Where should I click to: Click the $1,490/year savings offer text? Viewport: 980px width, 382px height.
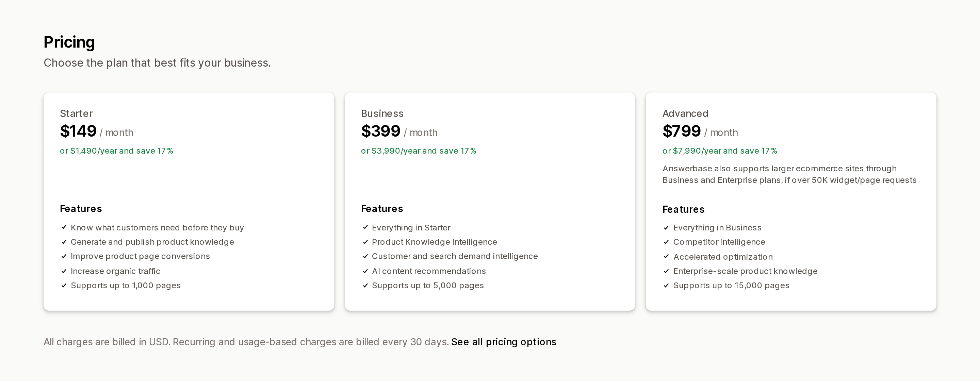click(116, 151)
